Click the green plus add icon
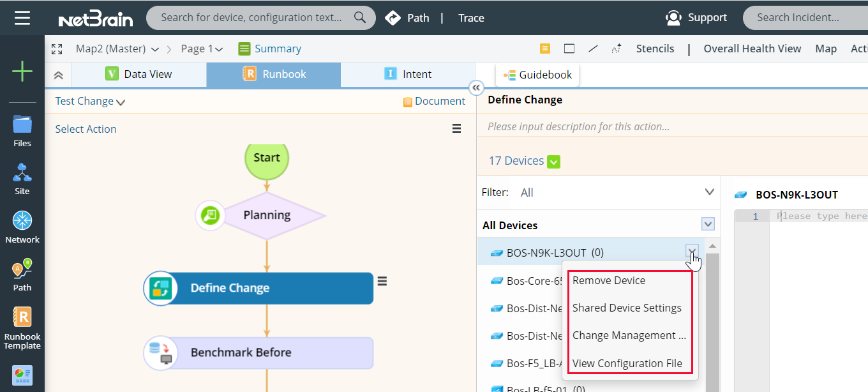868x392 pixels. (22, 72)
